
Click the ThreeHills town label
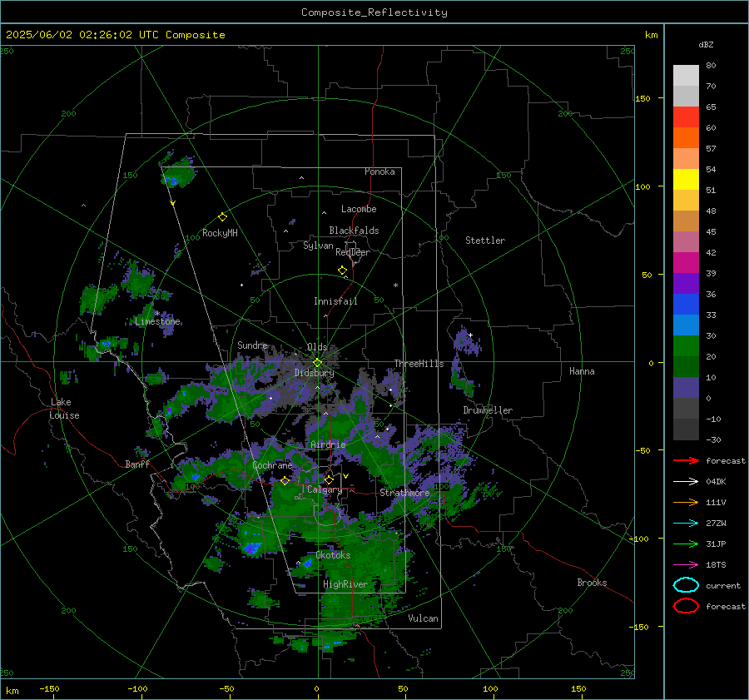click(x=419, y=364)
